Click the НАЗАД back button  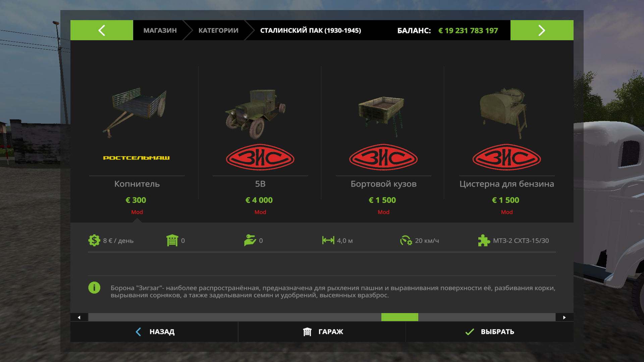(154, 331)
